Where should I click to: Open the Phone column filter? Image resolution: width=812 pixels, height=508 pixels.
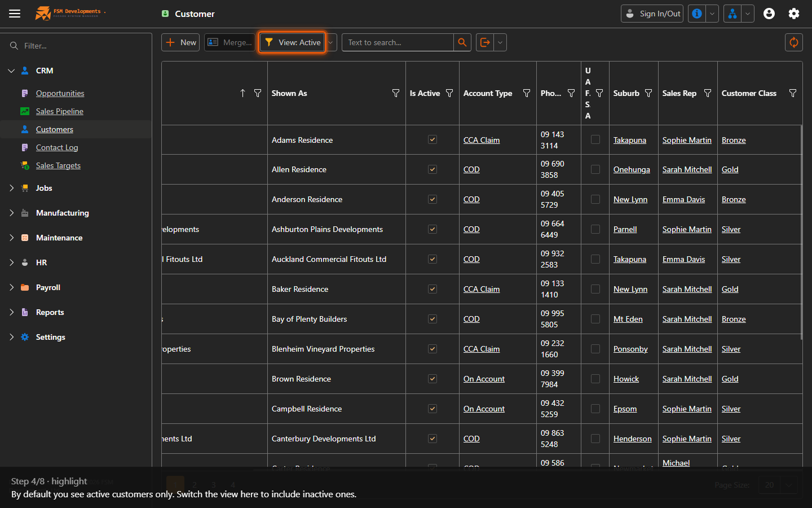tap(571, 93)
